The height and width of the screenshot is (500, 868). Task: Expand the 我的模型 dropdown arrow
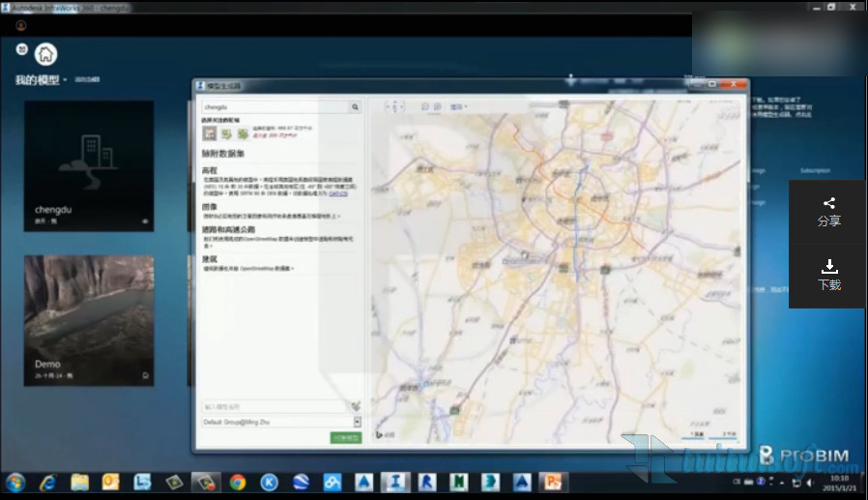[x=65, y=80]
